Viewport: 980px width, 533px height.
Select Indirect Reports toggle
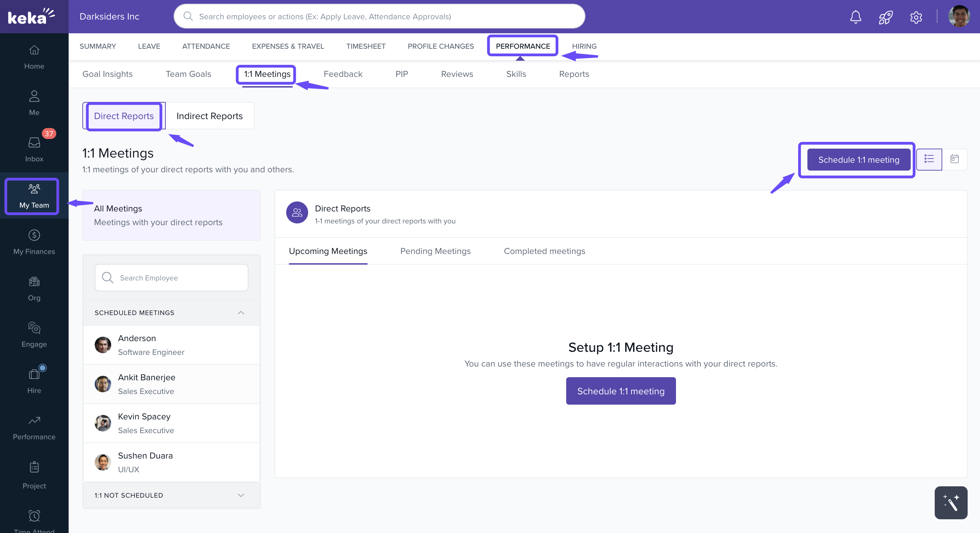tap(209, 116)
